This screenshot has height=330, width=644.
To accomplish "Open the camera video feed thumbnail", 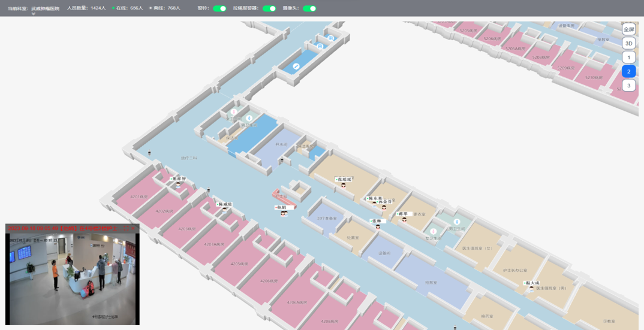I will 73,275.
